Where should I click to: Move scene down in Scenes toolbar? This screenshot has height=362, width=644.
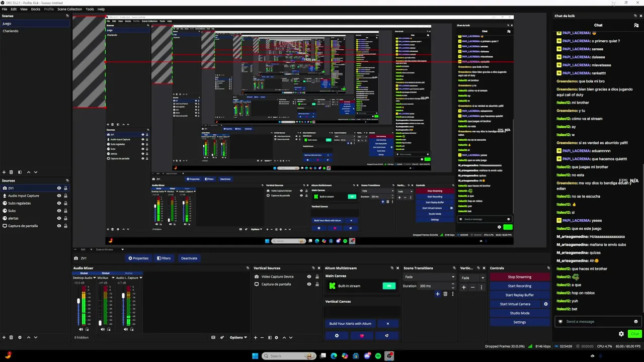(35, 172)
